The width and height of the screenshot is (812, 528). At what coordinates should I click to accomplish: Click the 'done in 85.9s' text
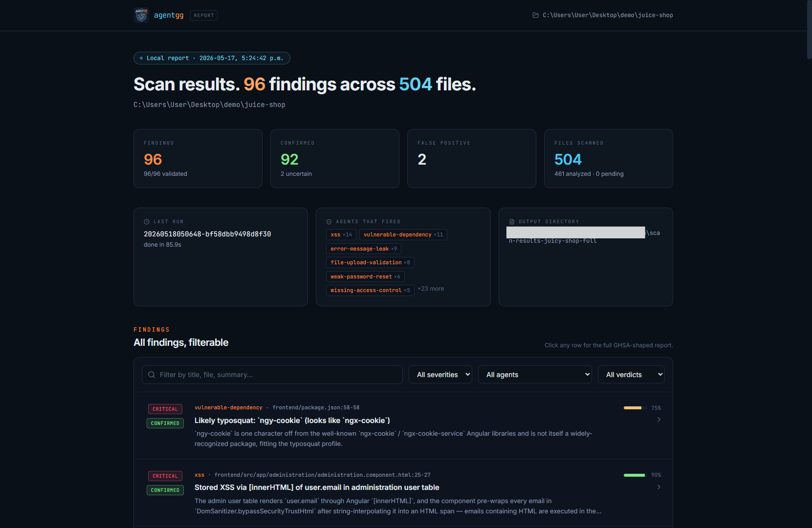[x=162, y=245]
